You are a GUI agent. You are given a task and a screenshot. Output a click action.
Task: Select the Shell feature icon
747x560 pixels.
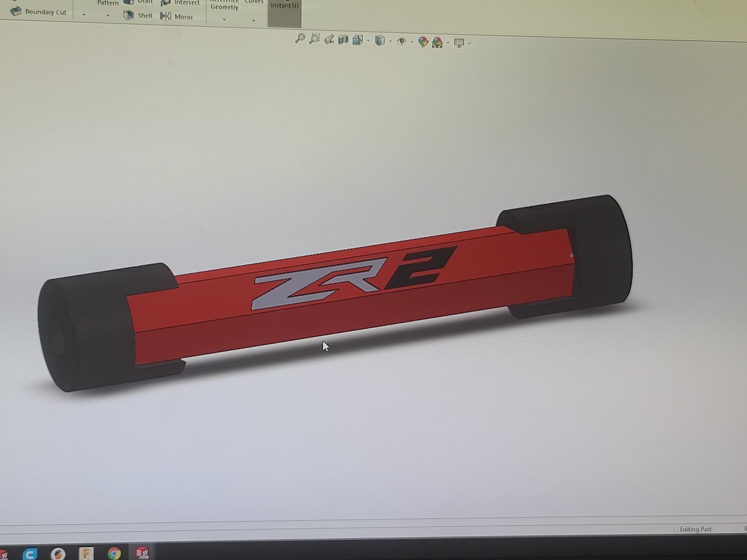(x=128, y=15)
